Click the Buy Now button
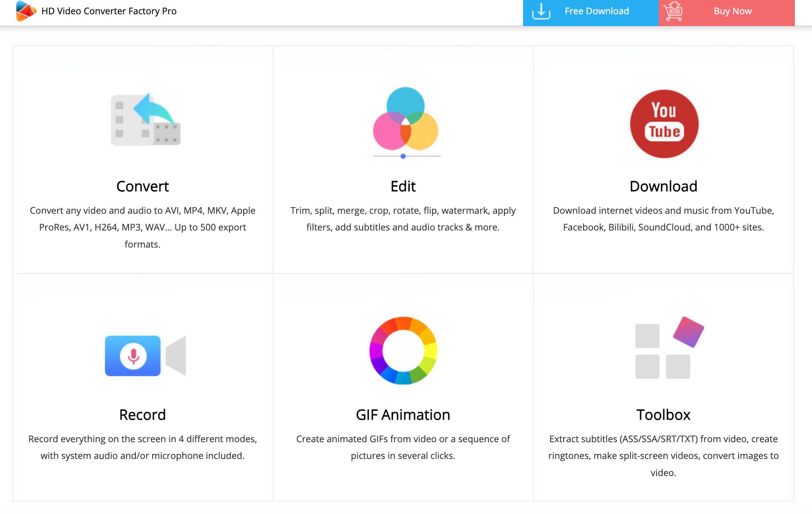 [727, 13]
